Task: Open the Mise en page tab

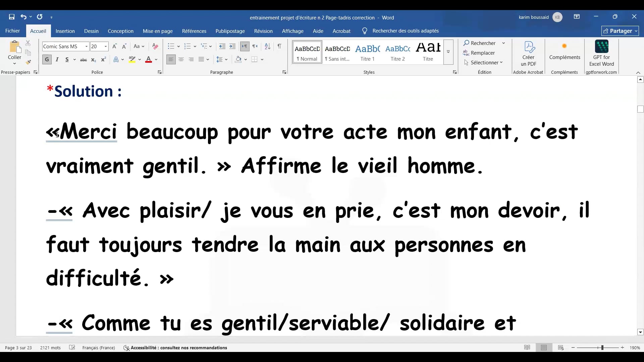Action: pyautogui.click(x=158, y=31)
